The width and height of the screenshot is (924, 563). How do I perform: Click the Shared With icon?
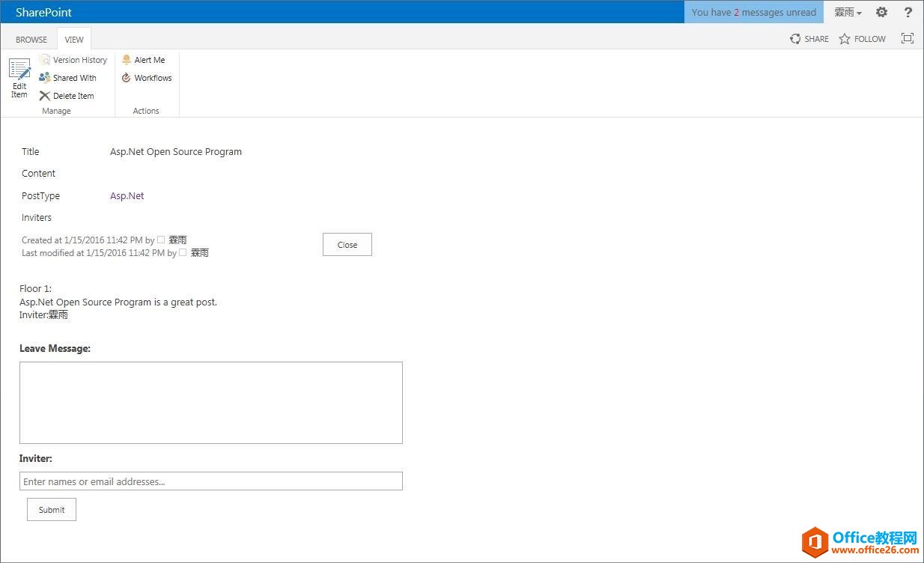pyautogui.click(x=44, y=78)
